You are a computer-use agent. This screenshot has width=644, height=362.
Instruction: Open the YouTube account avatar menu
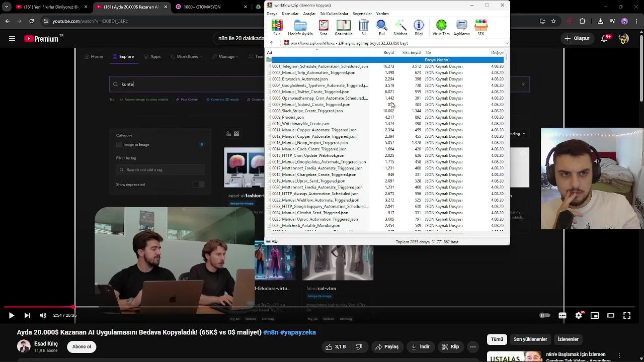click(x=624, y=39)
